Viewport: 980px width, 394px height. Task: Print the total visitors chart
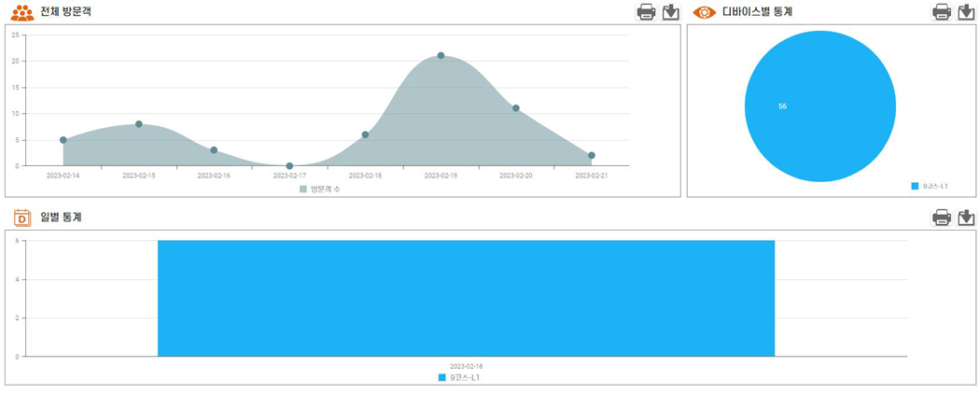(646, 12)
